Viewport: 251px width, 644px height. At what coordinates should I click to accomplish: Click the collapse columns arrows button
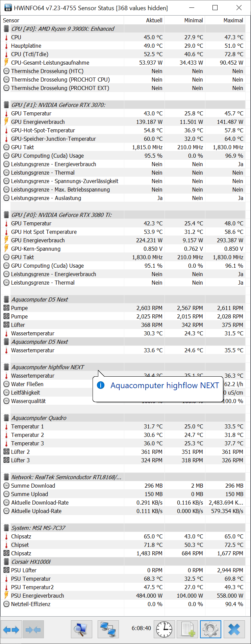click(x=33, y=629)
